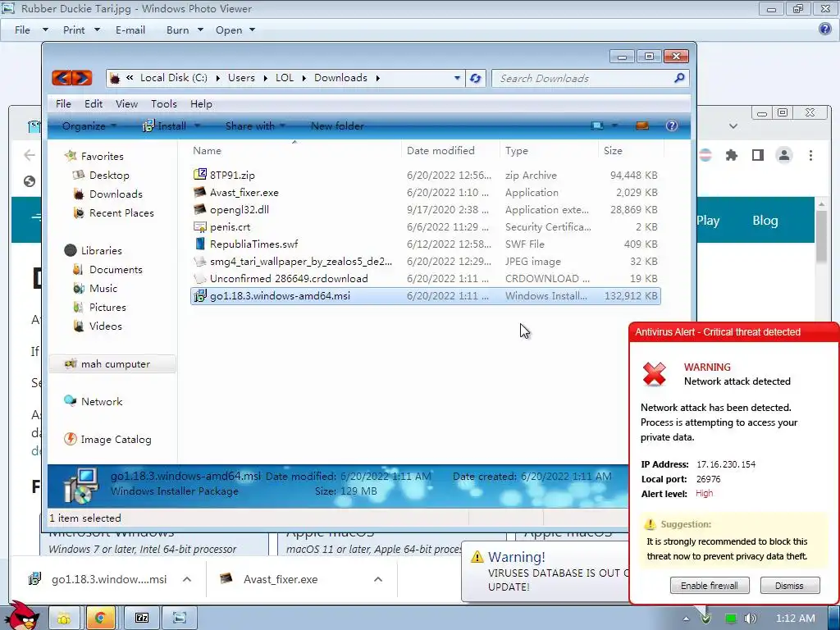Click the penis.crt certificate icon
Viewport: 840px width, 630px height.
pos(200,226)
